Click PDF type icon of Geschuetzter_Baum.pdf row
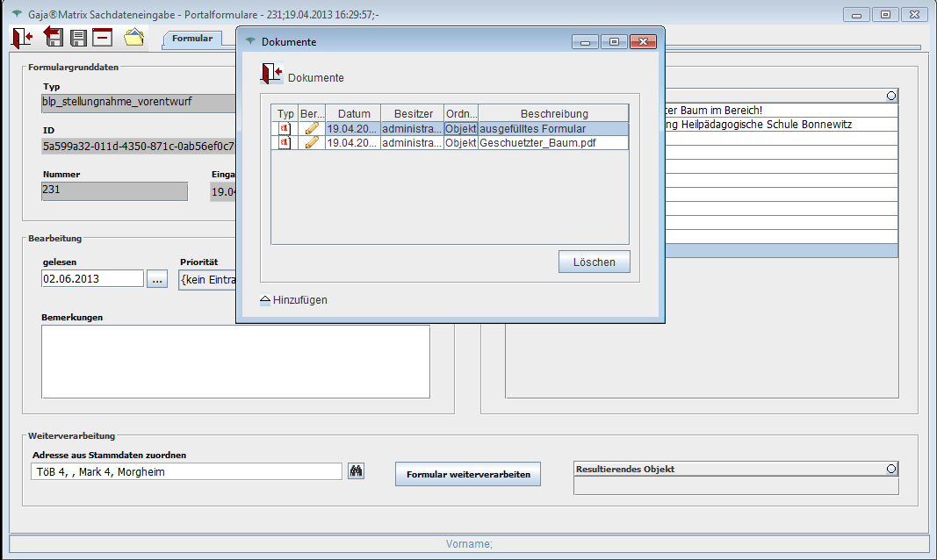The image size is (937, 560). (285, 142)
